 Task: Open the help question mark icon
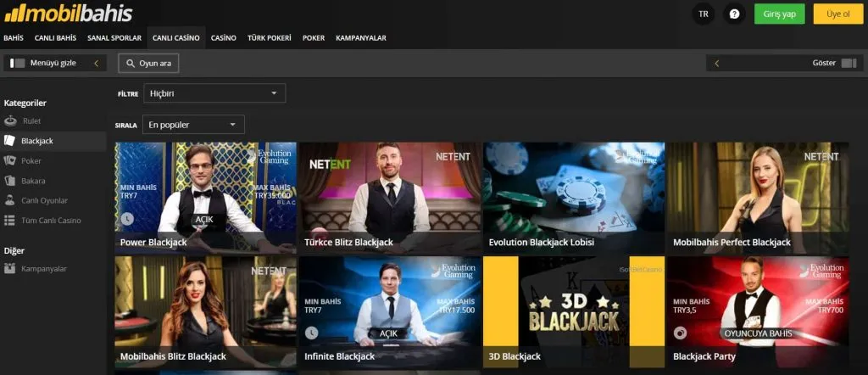point(734,14)
